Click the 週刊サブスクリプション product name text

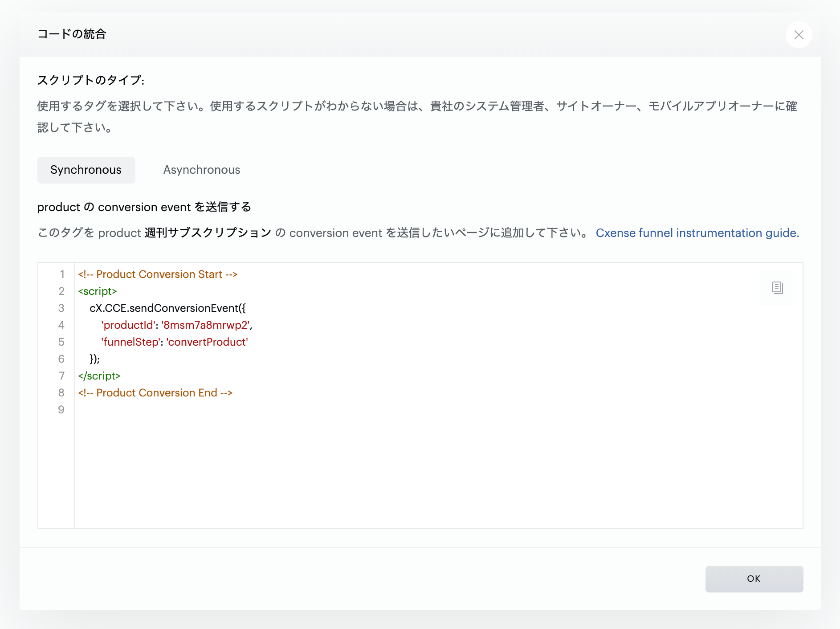pos(208,233)
